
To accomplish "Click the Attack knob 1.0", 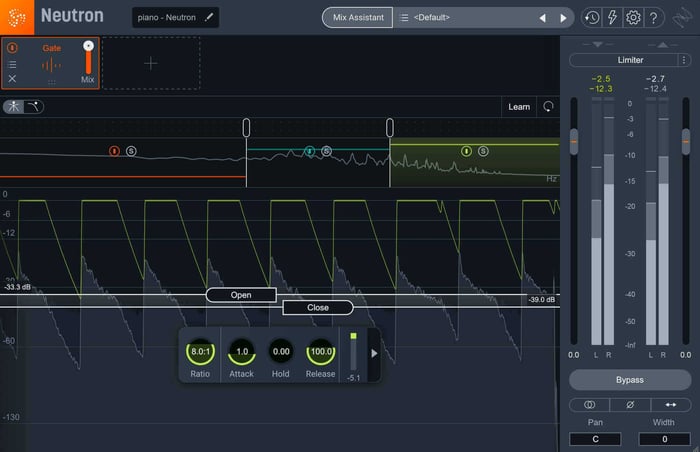I will click(242, 352).
